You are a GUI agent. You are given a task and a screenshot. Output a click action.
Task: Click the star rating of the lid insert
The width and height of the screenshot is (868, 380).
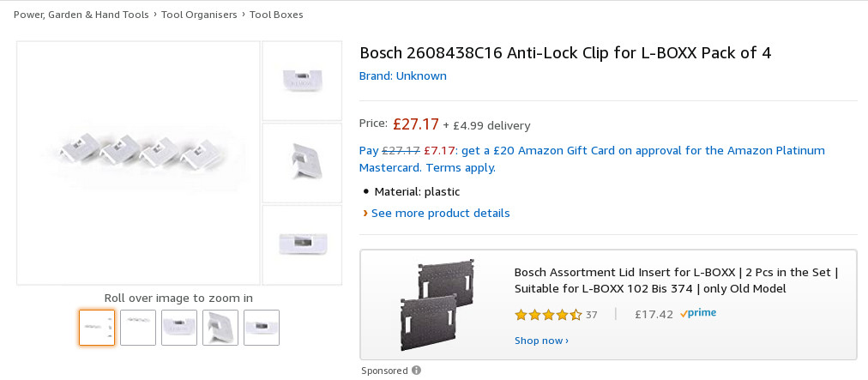click(547, 315)
